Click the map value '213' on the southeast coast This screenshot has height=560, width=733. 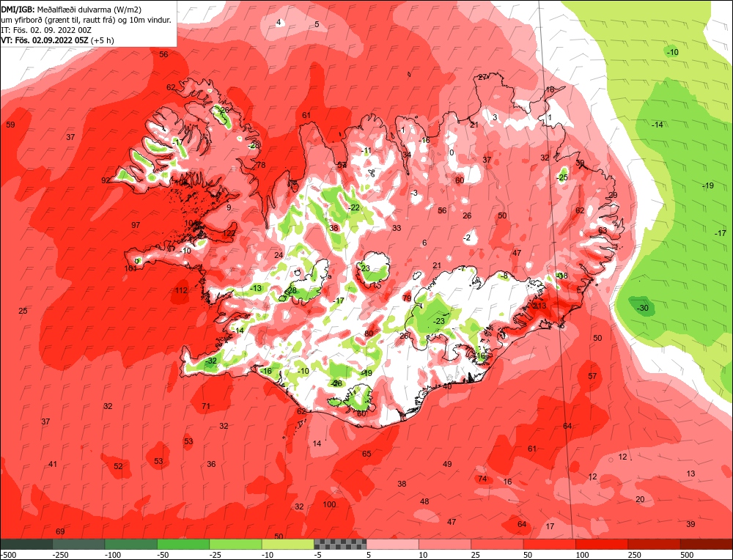click(539, 306)
